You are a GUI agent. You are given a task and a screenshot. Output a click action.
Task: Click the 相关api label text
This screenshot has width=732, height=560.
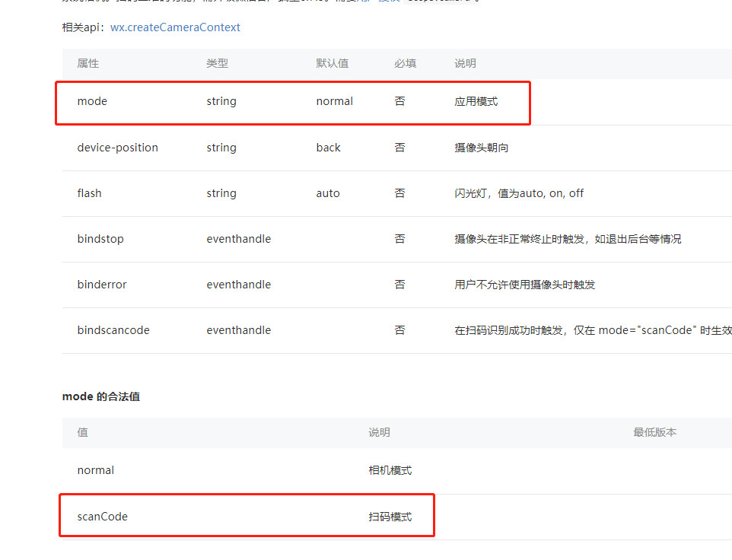coord(84,27)
